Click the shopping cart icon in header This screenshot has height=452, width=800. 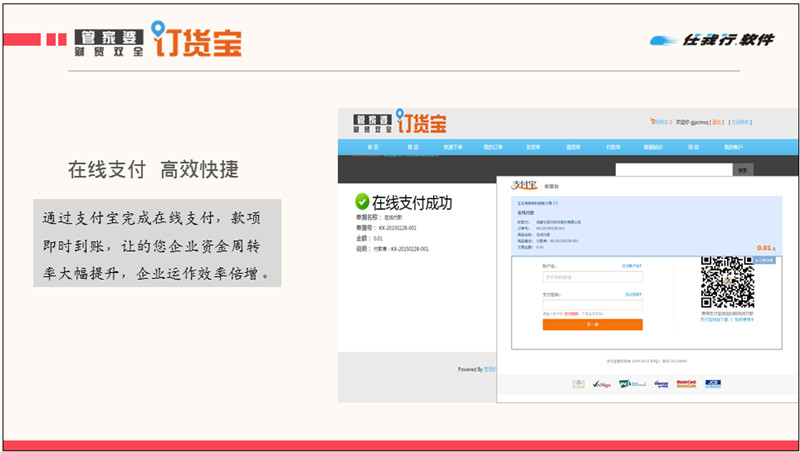[x=653, y=122]
